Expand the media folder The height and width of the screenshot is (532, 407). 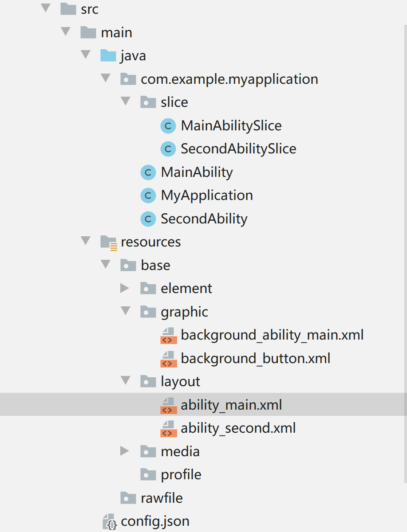[125, 451]
